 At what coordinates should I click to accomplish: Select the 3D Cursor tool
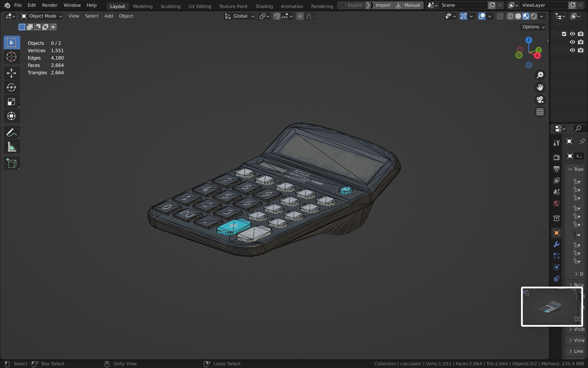(x=12, y=57)
